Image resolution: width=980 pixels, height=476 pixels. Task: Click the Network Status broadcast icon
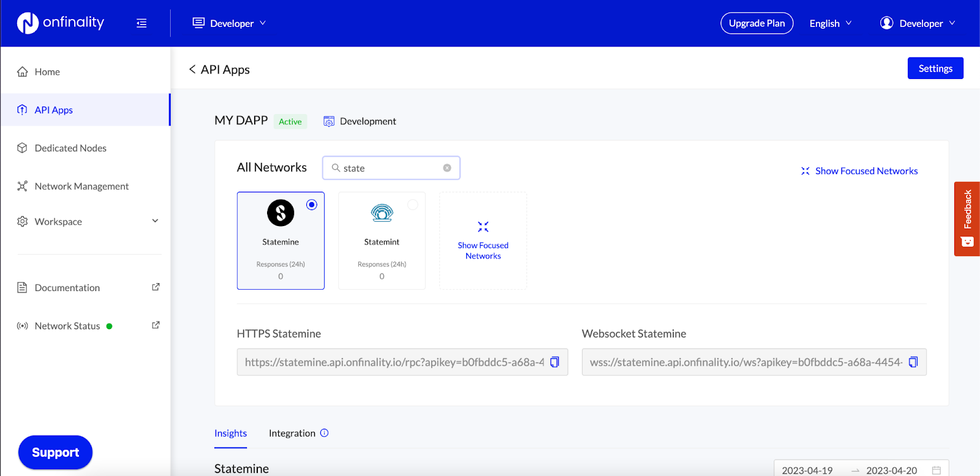(23, 326)
